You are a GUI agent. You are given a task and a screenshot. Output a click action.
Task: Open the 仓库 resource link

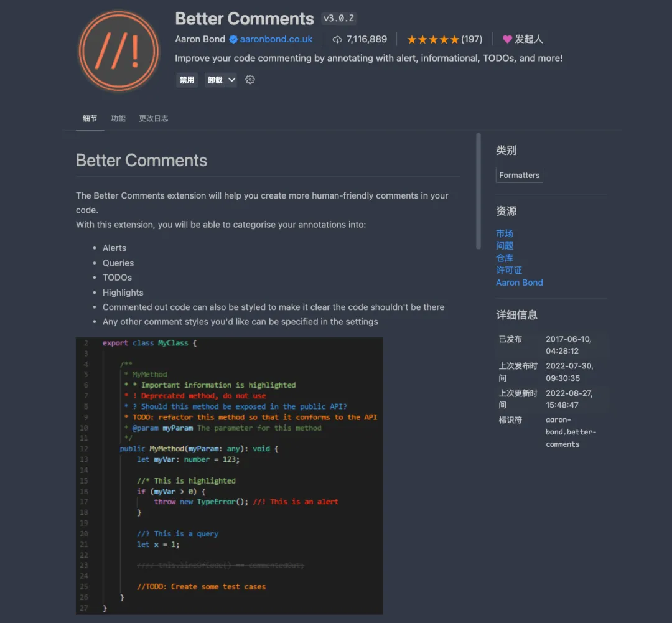505,258
